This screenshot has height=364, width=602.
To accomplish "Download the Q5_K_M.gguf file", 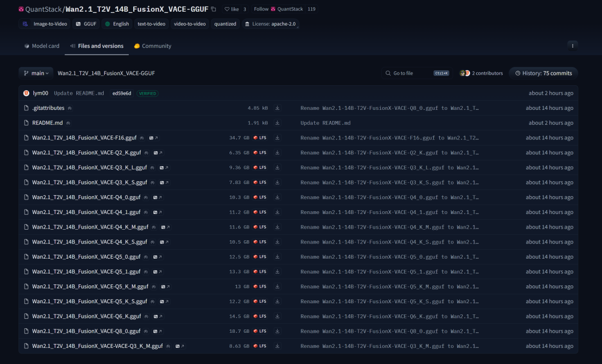I will (277, 287).
